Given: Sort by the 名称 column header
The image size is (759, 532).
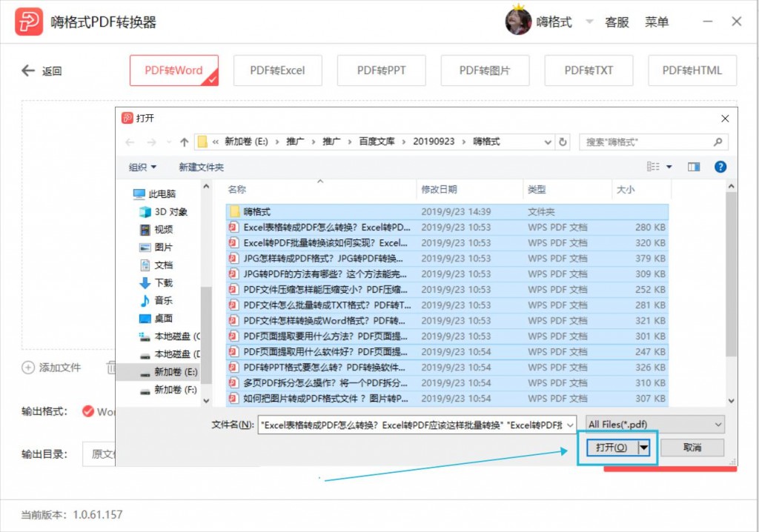Looking at the screenshot, I should click(236, 189).
